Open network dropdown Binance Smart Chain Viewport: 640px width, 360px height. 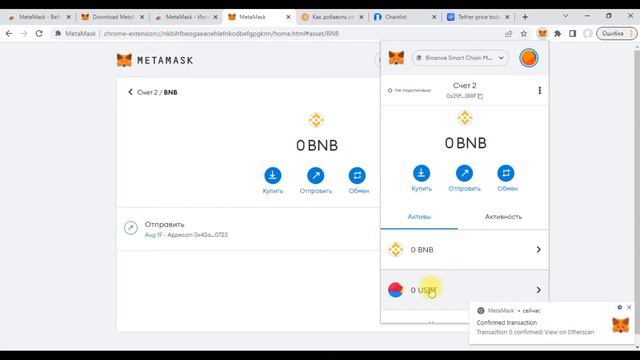click(x=460, y=58)
